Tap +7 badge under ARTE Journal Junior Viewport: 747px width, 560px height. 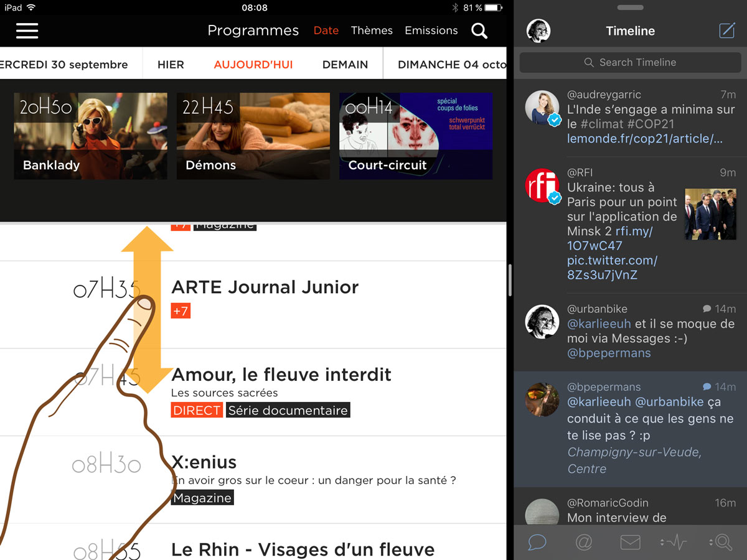(x=181, y=310)
